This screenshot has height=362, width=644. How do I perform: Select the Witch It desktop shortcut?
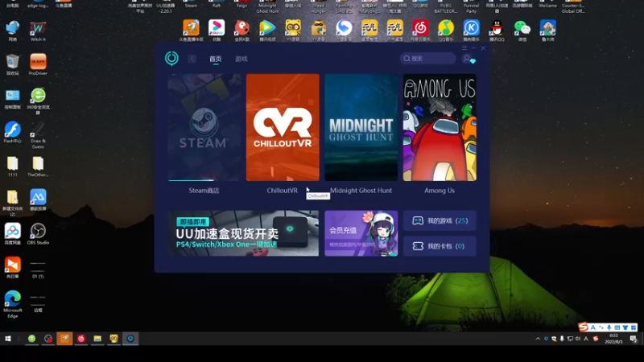[38, 31]
